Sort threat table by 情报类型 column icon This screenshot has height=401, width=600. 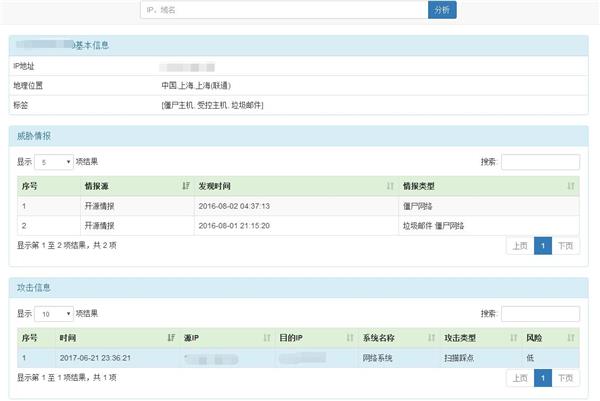pyautogui.click(x=571, y=186)
